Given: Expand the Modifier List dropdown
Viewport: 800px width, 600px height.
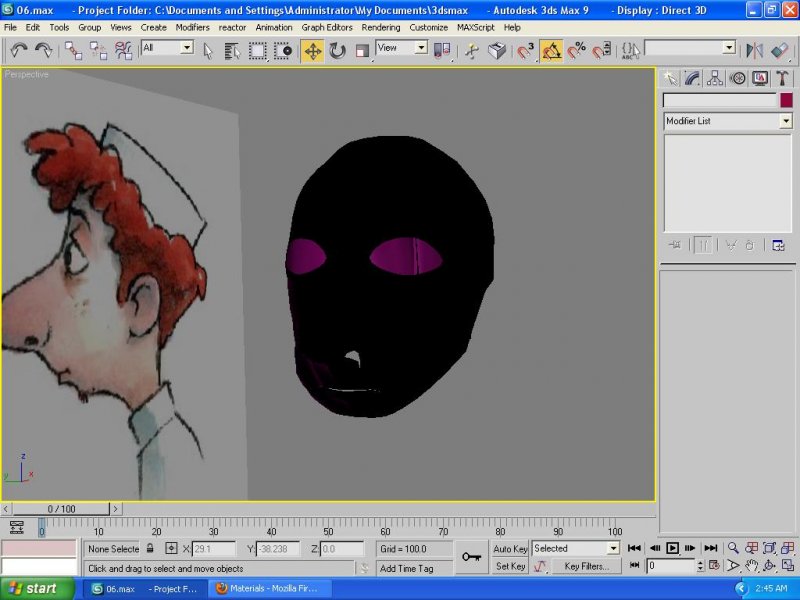Looking at the screenshot, I should click(785, 121).
